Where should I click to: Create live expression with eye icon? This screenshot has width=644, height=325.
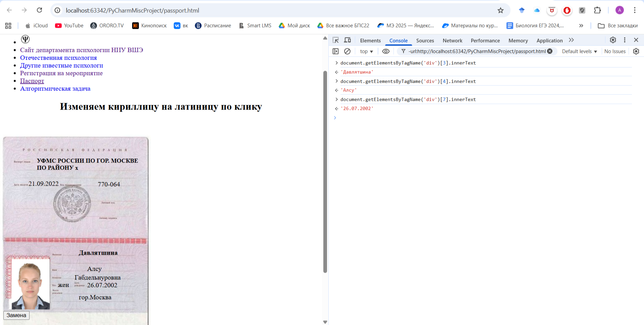pos(386,51)
